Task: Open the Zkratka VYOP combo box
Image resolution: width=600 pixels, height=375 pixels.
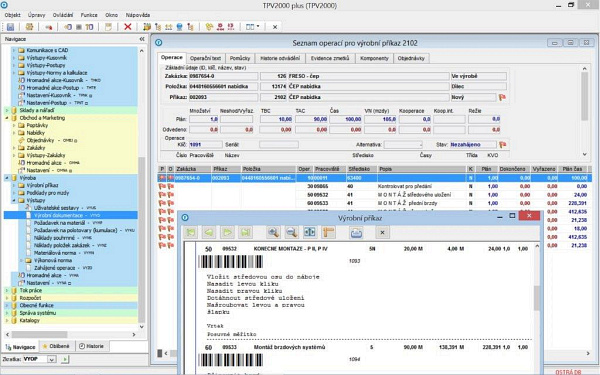Action: [52, 359]
